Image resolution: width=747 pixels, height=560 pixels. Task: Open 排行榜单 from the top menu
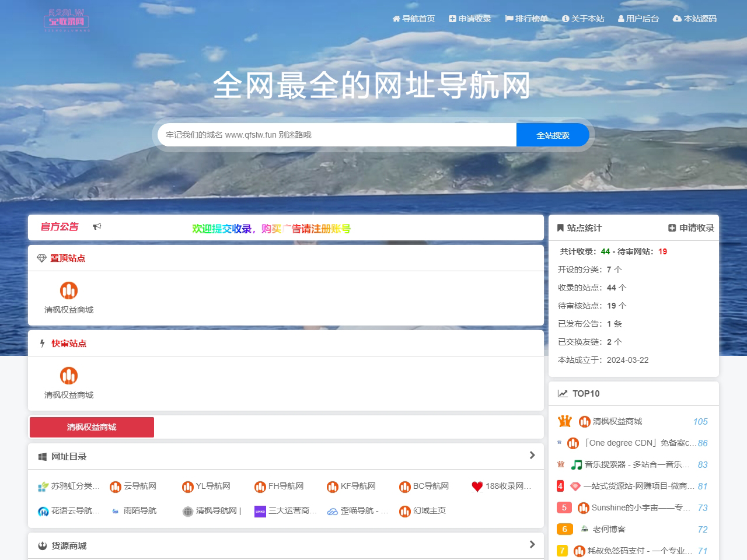pos(527,19)
